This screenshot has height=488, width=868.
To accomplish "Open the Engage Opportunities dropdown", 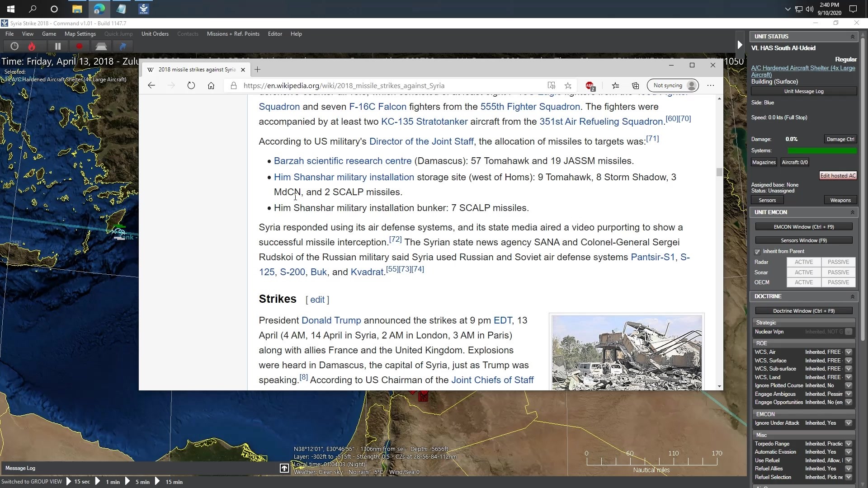I will click(849, 402).
